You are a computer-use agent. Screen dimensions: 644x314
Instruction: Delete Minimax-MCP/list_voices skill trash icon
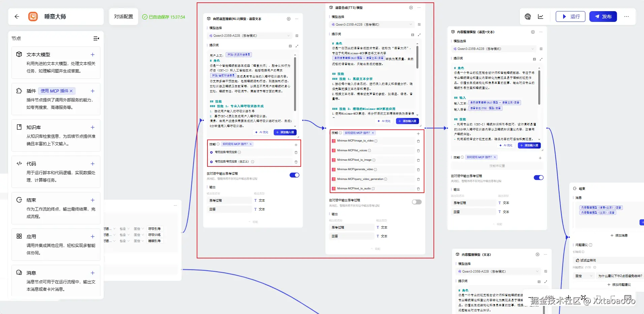tap(418, 151)
